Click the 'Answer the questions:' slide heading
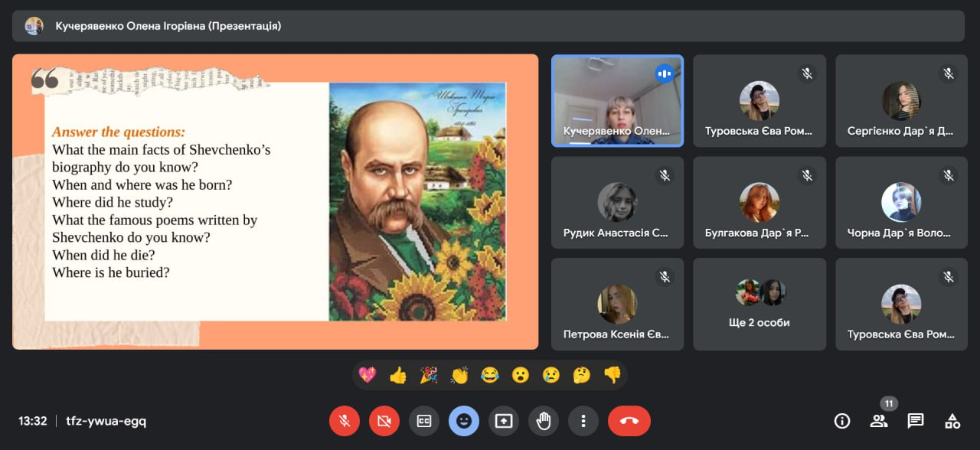 (119, 132)
